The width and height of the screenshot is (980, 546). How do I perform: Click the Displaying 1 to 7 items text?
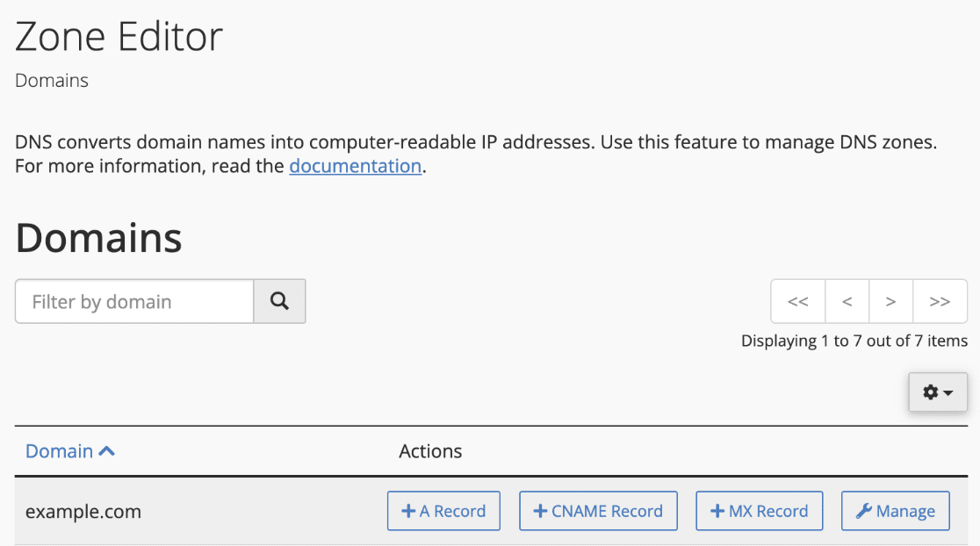pos(854,341)
